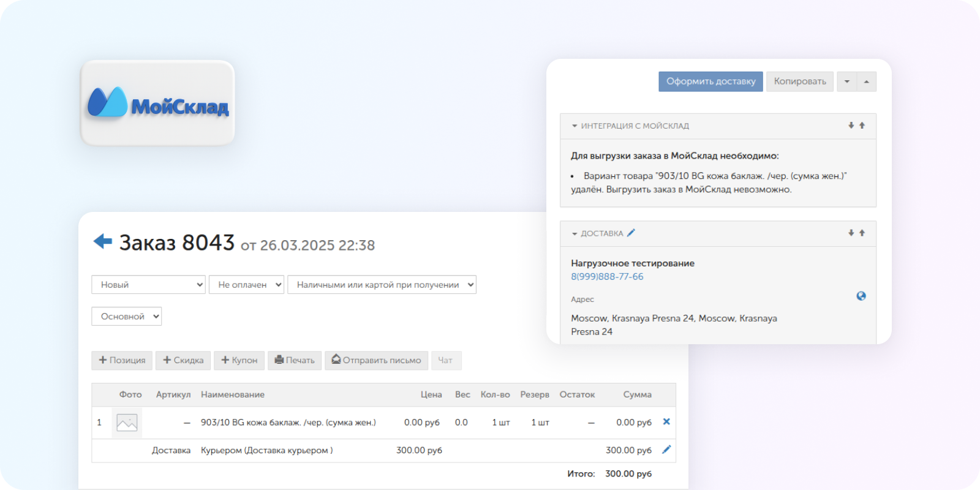The height and width of the screenshot is (490, 980).
Task: Click the Курьером (Доставка курьером) text
Action: click(267, 450)
